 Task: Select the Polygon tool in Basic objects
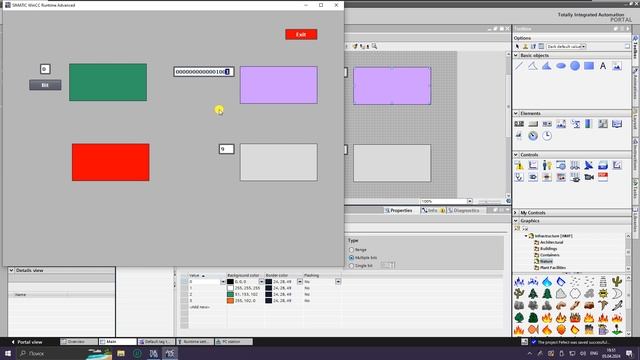pos(547,66)
